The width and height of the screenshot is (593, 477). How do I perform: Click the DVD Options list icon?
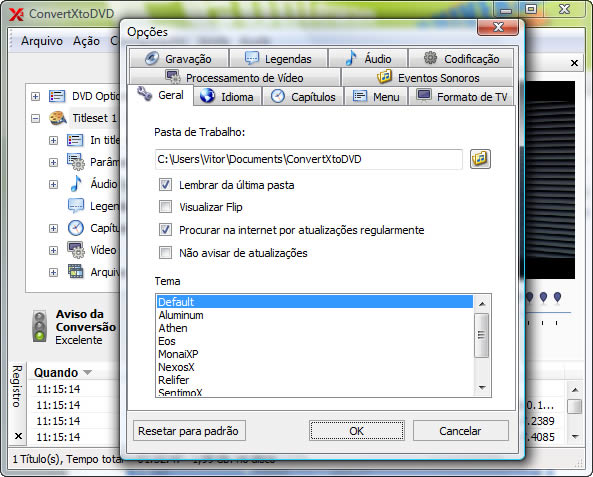(x=57, y=96)
